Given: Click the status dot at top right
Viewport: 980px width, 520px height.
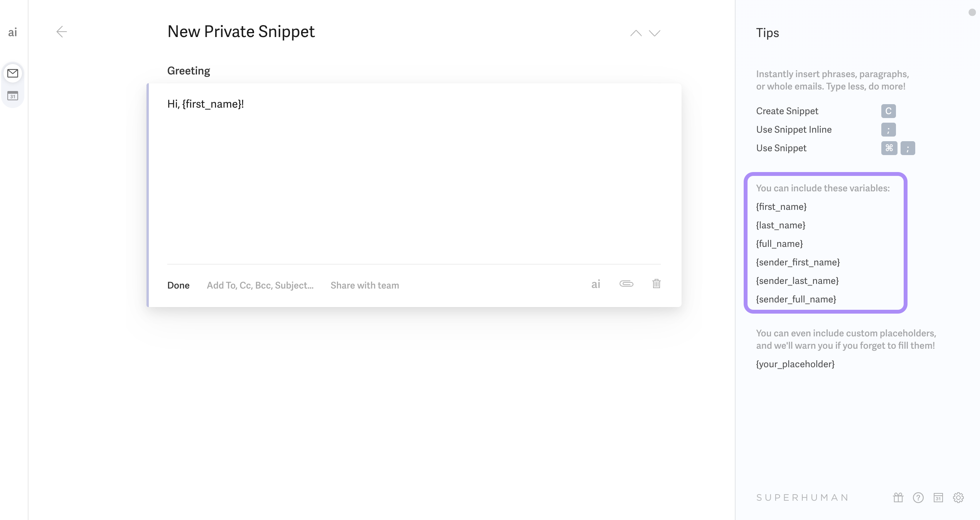Looking at the screenshot, I should click(972, 12).
